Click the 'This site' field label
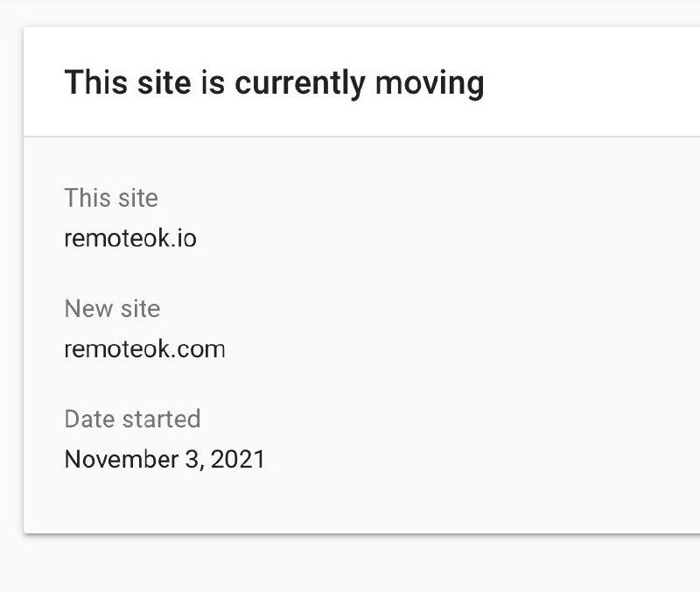 (x=111, y=198)
